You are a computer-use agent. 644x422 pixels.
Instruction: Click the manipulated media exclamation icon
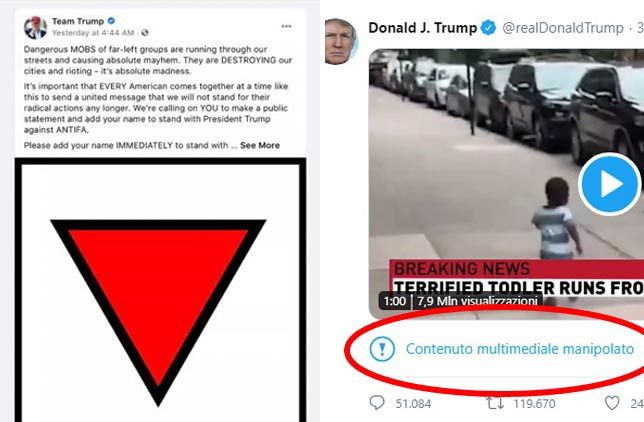[x=382, y=349]
